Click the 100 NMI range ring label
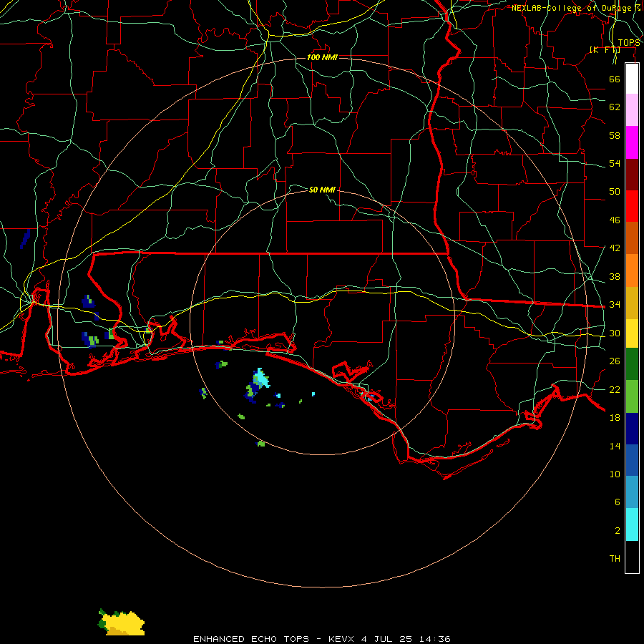644x644 pixels. click(322, 57)
